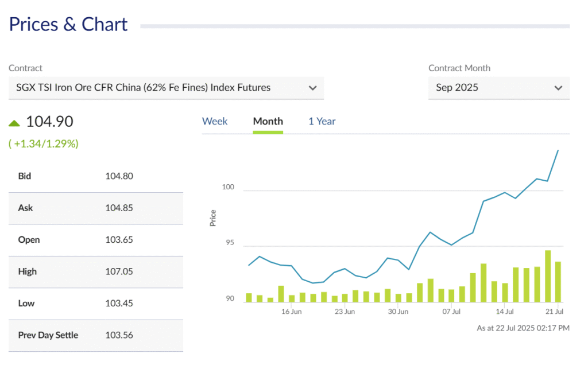
Task: Click the 16 Jun axis label
Action: click(x=291, y=312)
